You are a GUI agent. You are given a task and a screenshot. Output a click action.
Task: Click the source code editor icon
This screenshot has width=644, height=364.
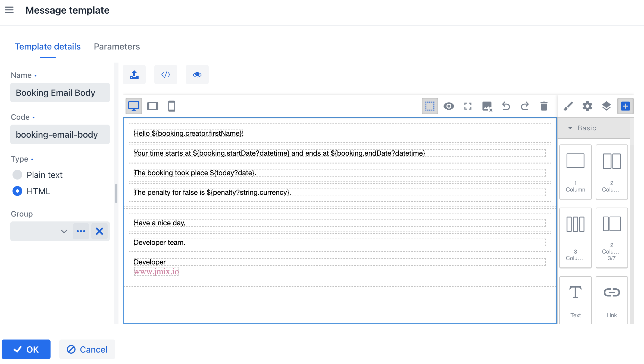point(166,74)
